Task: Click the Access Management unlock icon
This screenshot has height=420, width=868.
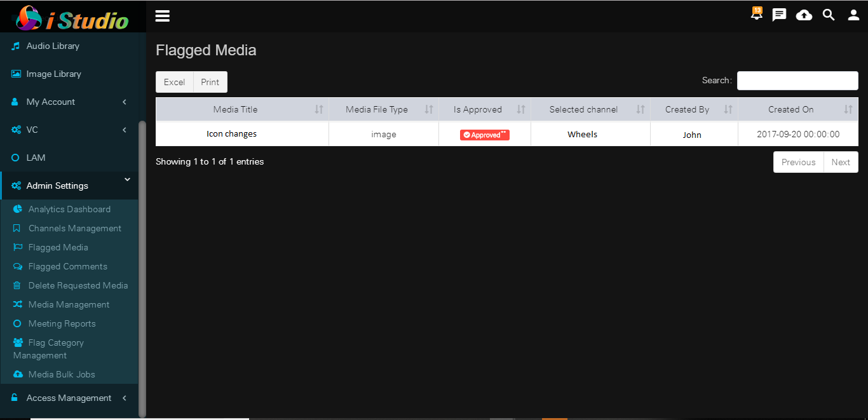Action: point(15,398)
